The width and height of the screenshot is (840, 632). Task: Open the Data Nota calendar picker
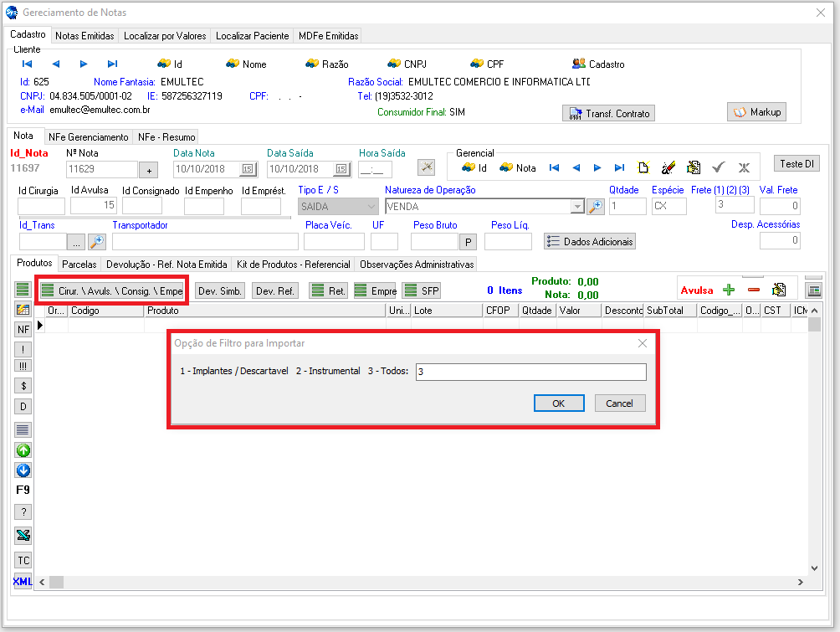[248, 169]
